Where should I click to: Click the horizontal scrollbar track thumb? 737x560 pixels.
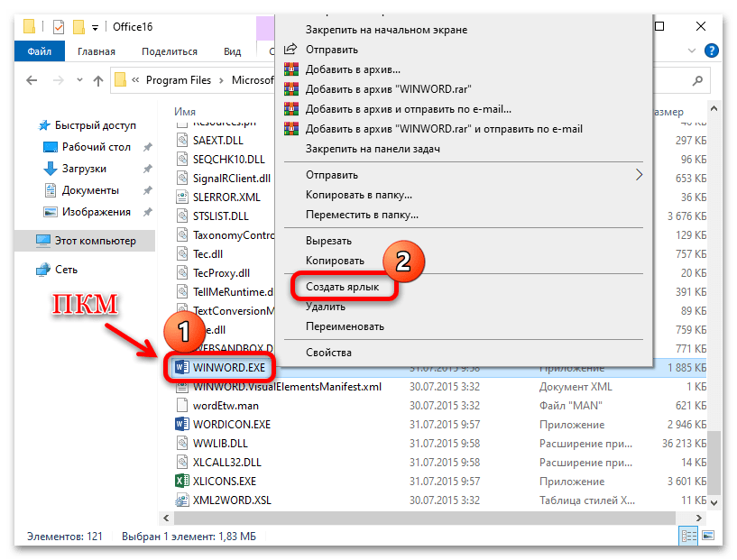click(x=425, y=518)
